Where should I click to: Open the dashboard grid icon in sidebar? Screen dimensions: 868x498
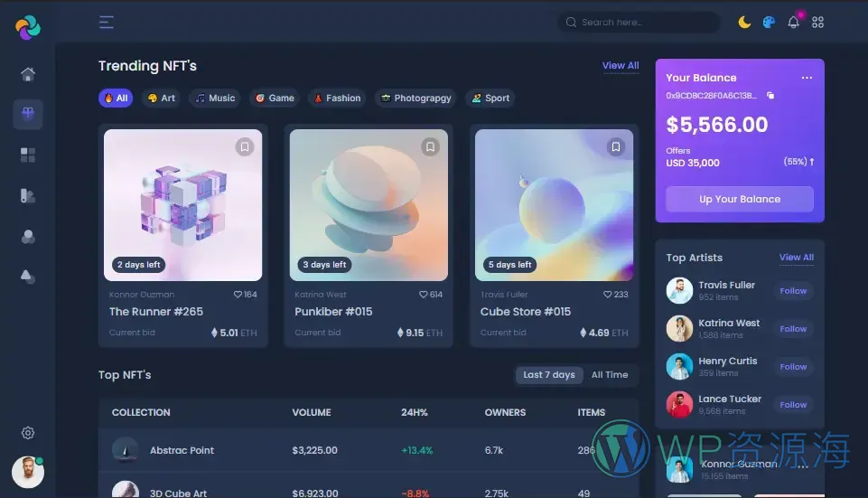28,155
